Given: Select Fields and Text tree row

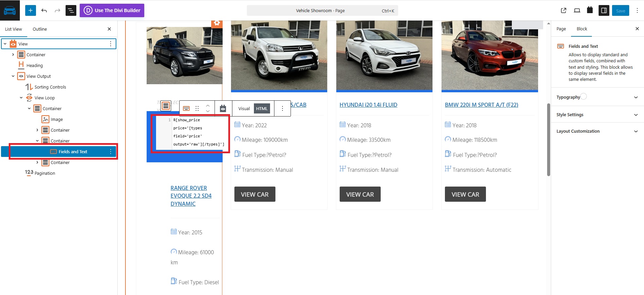Looking at the screenshot, I should coord(59,152).
